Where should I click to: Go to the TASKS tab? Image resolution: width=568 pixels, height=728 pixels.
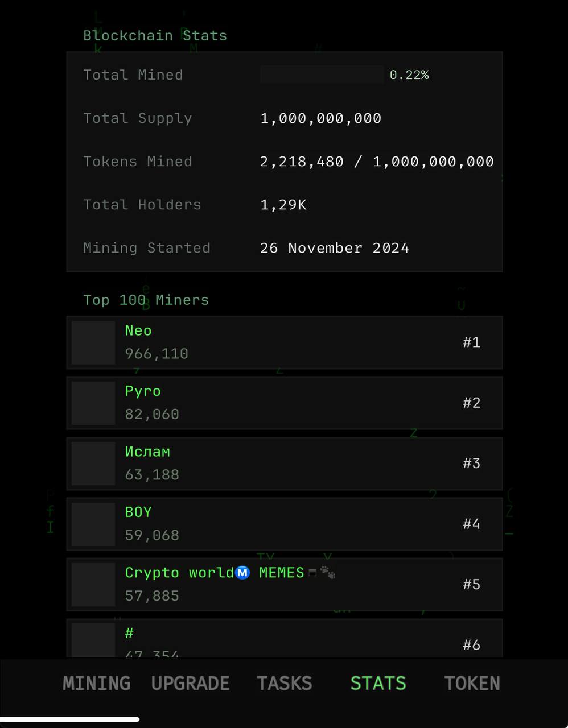pyautogui.click(x=284, y=683)
